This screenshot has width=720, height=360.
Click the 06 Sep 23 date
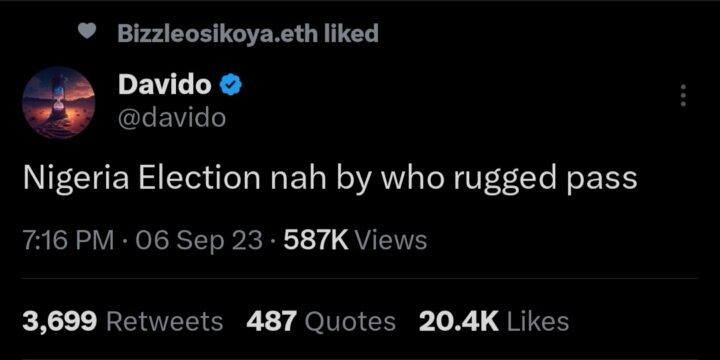tap(198, 242)
